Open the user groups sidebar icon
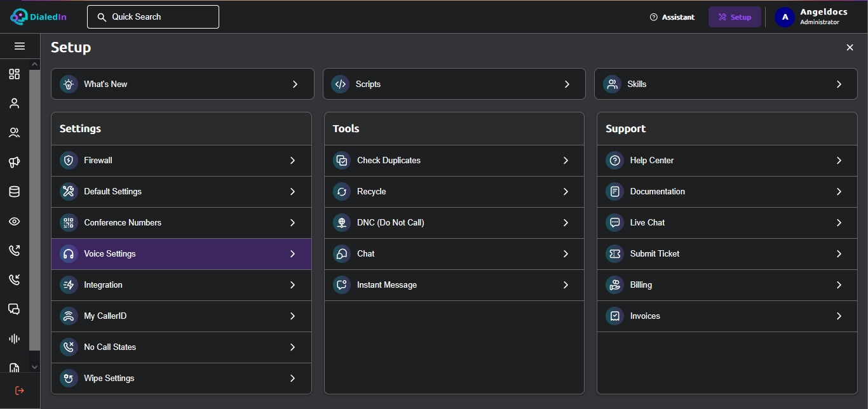This screenshot has height=409, width=868. [14, 133]
